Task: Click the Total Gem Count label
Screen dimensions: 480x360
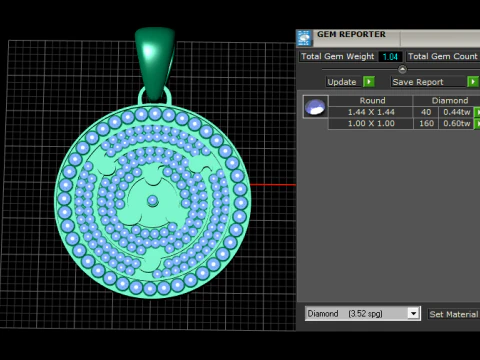Action: tap(443, 56)
